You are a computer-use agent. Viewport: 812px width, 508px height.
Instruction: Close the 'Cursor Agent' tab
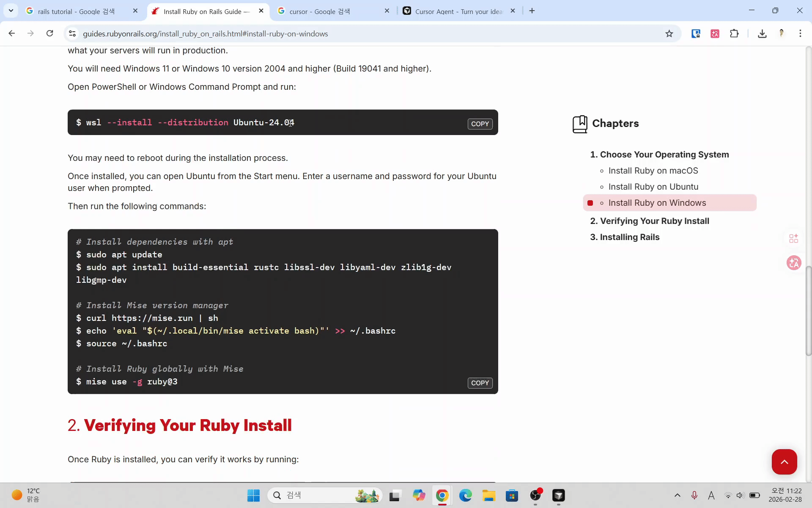pos(513,11)
